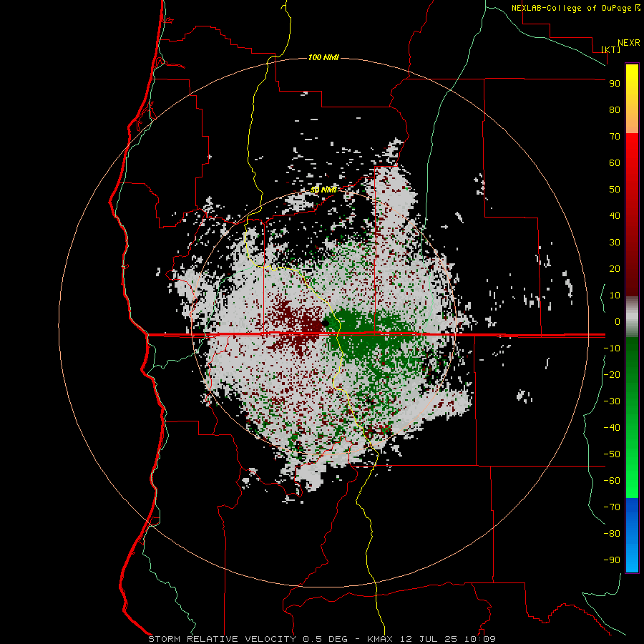Click the positive 60 knot scale label
This screenshot has height=644, width=644.
pyautogui.click(x=615, y=163)
